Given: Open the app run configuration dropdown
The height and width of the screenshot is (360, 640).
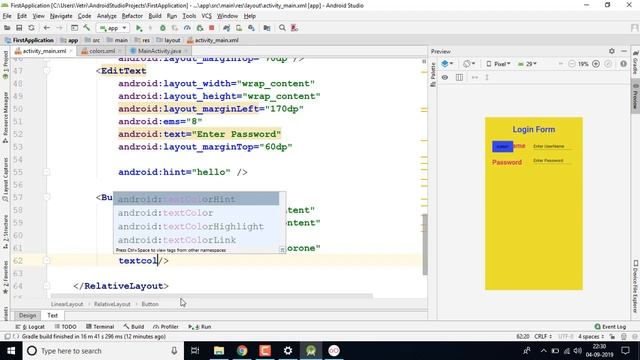Looking at the screenshot, I should pyautogui.click(x=113, y=28).
